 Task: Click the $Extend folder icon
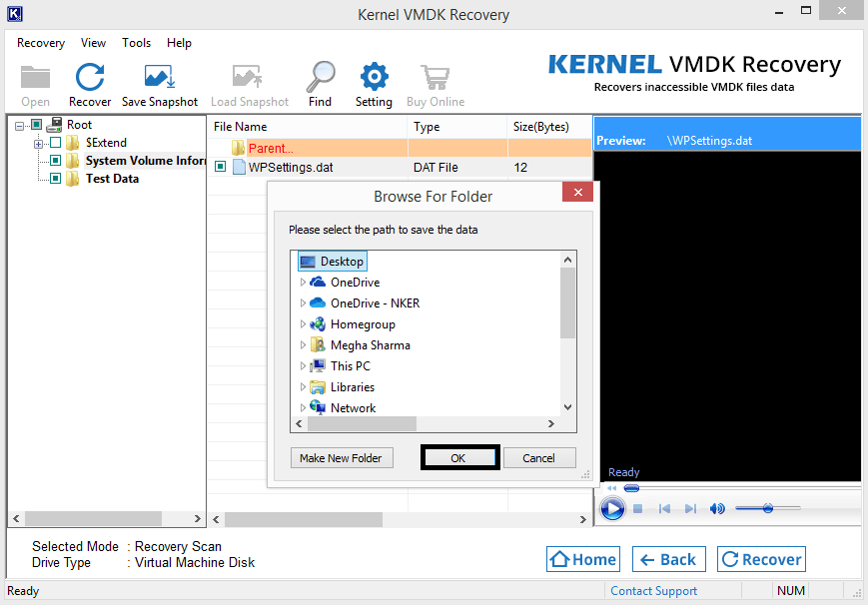73,143
